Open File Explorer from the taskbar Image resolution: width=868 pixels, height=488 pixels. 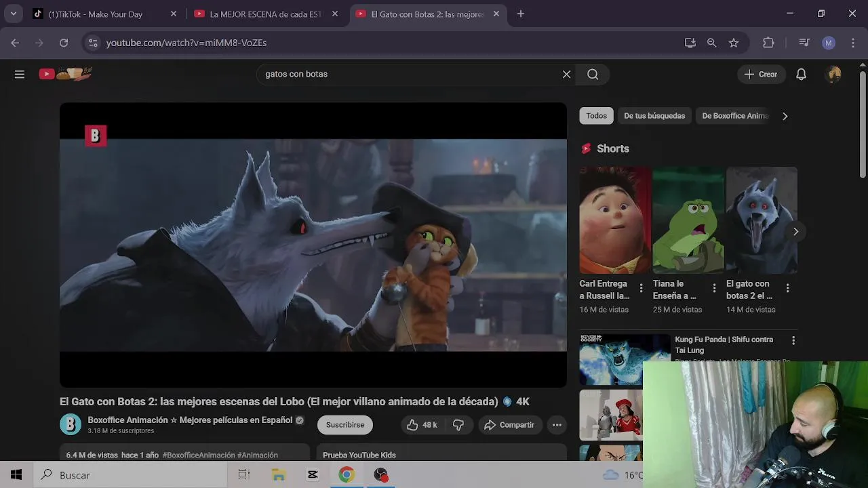pos(278,475)
